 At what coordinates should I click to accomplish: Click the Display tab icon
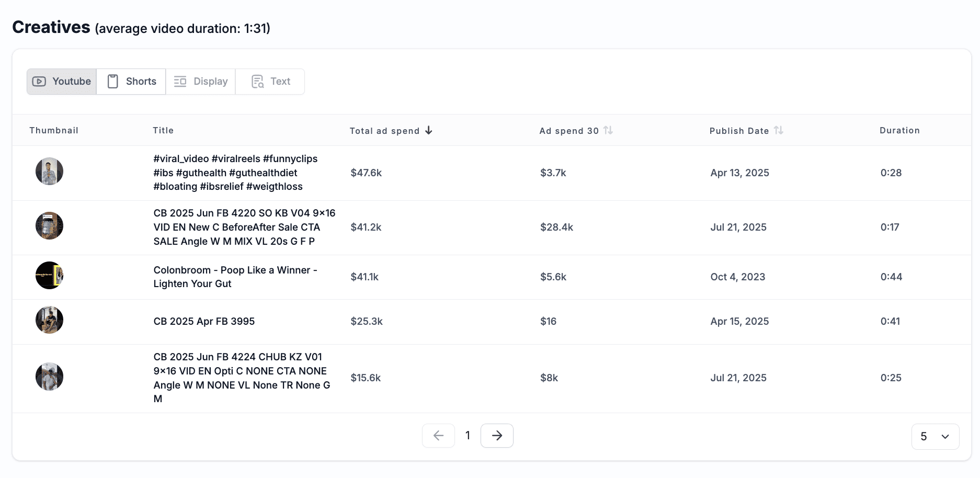(180, 82)
